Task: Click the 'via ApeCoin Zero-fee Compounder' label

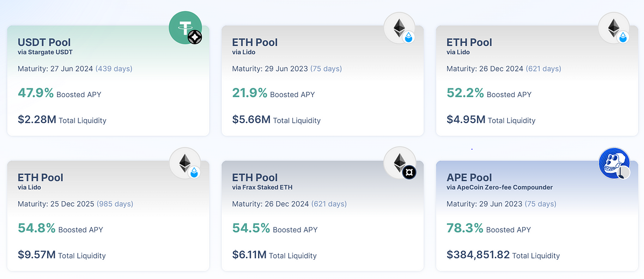Action: (500, 187)
